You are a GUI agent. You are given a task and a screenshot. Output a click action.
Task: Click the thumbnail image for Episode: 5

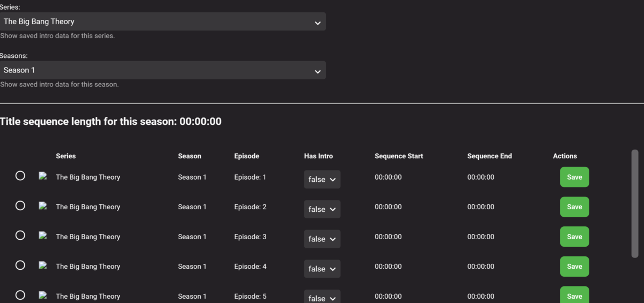(43, 294)
